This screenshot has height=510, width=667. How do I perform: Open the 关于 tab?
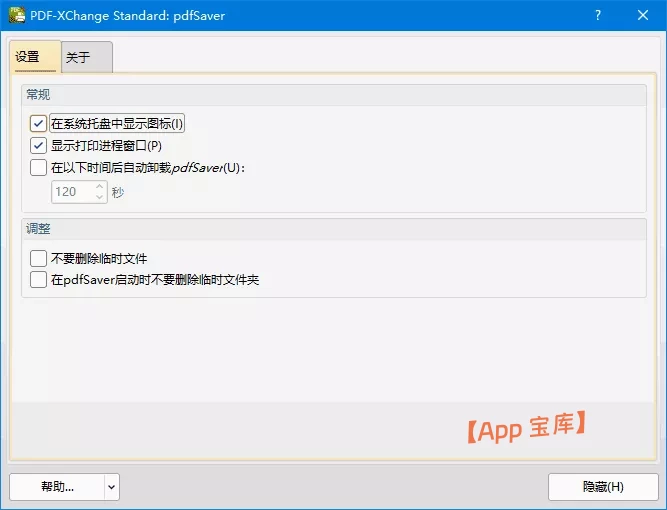(87, 57)
